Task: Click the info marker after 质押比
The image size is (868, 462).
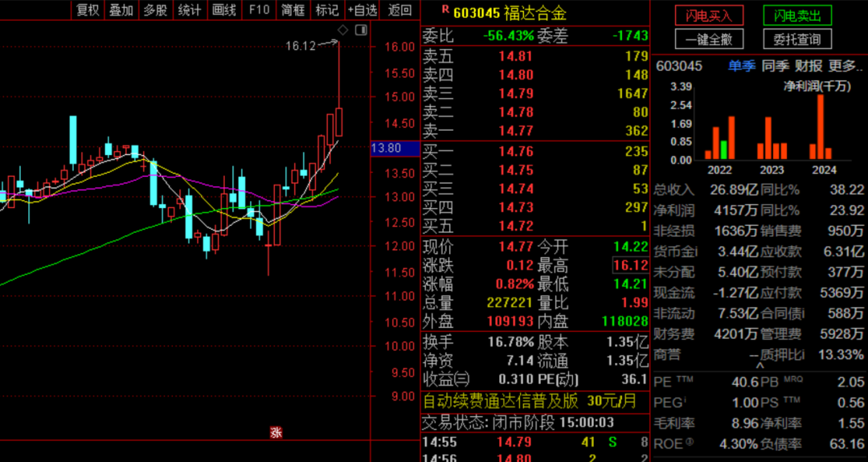Action: point(803,354)
